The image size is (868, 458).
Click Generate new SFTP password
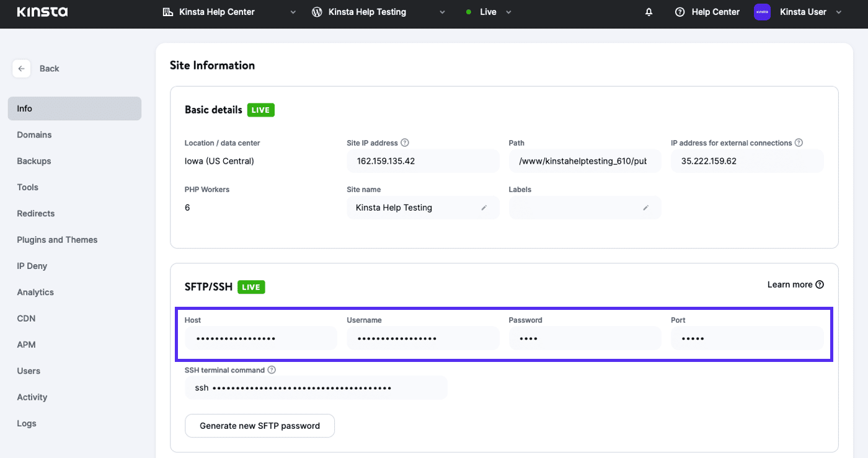point(259,426)
